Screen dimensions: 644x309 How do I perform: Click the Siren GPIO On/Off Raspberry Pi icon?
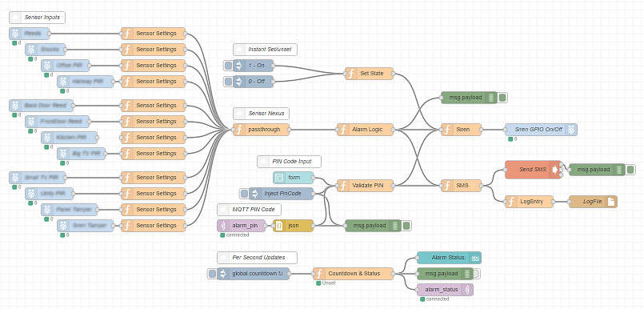pyautogui.click(x=571, y=130)
